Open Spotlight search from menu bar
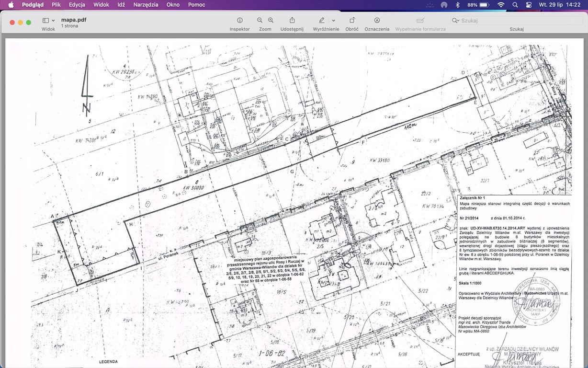This screenshot has width=588, height=368. point(515,5)
